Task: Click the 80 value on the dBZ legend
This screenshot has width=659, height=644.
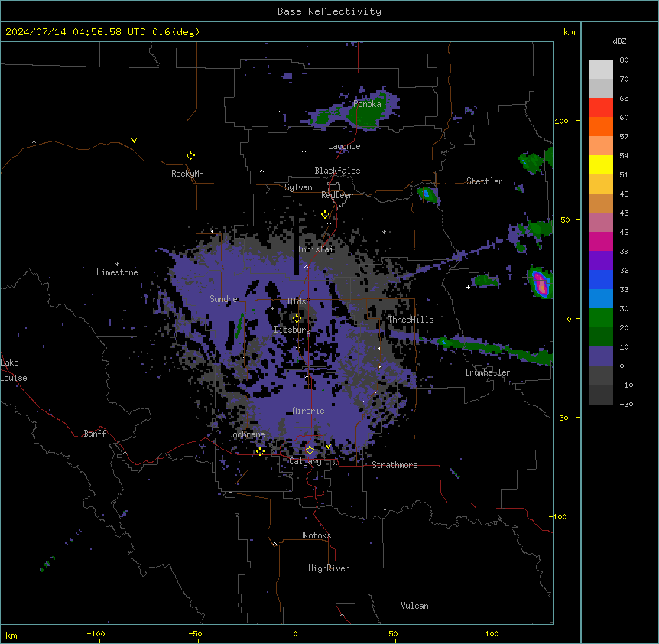Action: tap(624, 60)
